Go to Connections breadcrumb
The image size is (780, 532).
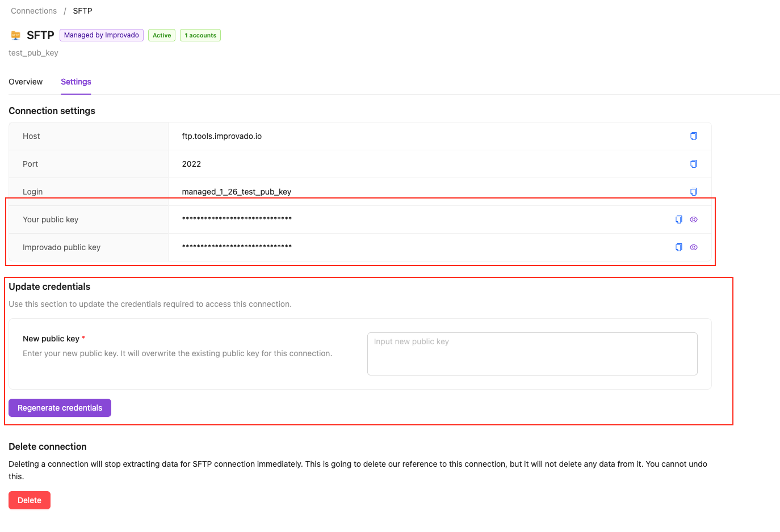pos(34,11)
